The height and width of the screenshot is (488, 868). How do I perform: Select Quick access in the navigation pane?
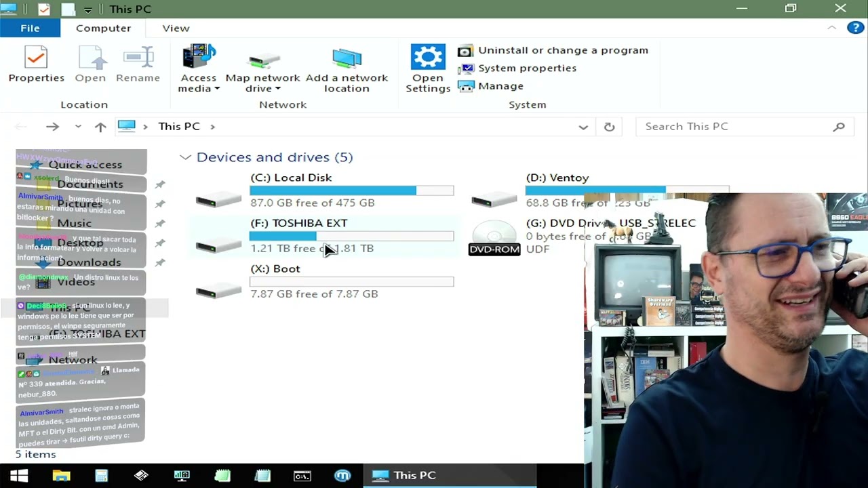(x=85, y=165)
